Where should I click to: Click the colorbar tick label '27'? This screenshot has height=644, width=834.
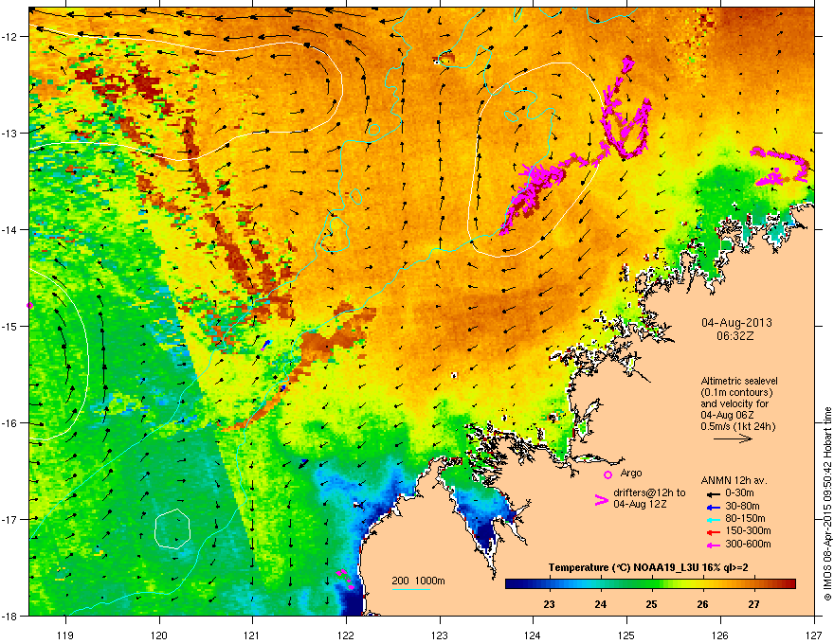(753, 604)
